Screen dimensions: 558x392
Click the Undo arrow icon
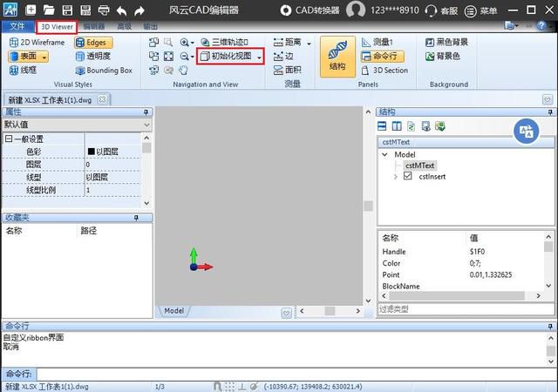click(x=121, y=10)
